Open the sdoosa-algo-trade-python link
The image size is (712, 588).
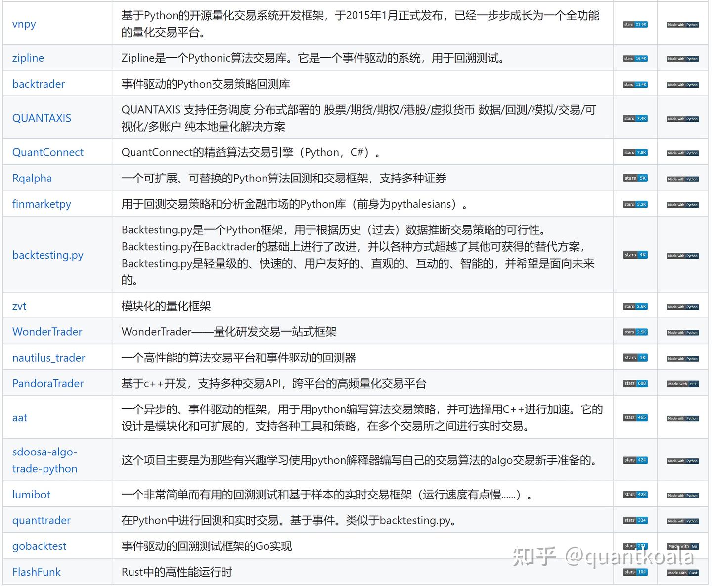point(45,460)
